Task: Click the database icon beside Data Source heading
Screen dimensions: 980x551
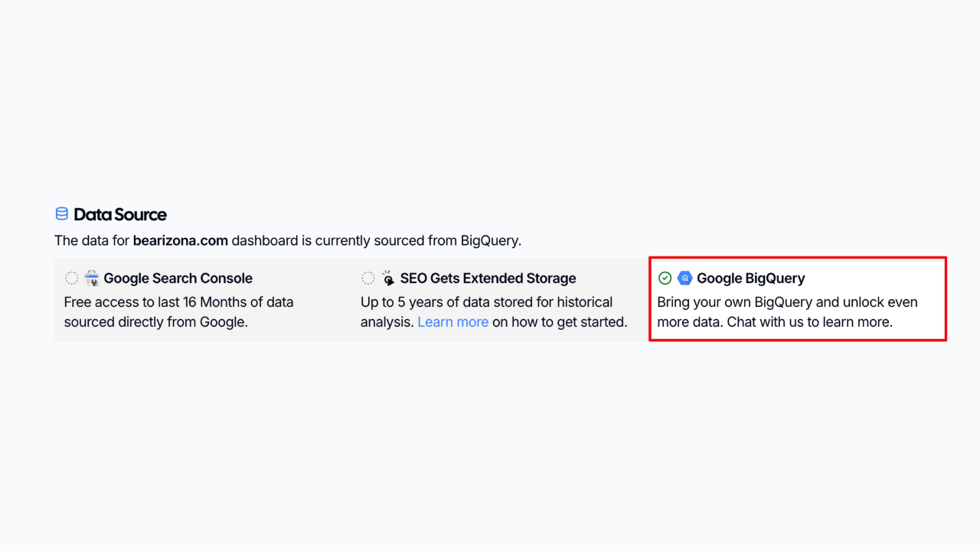Action: point(61,214)
